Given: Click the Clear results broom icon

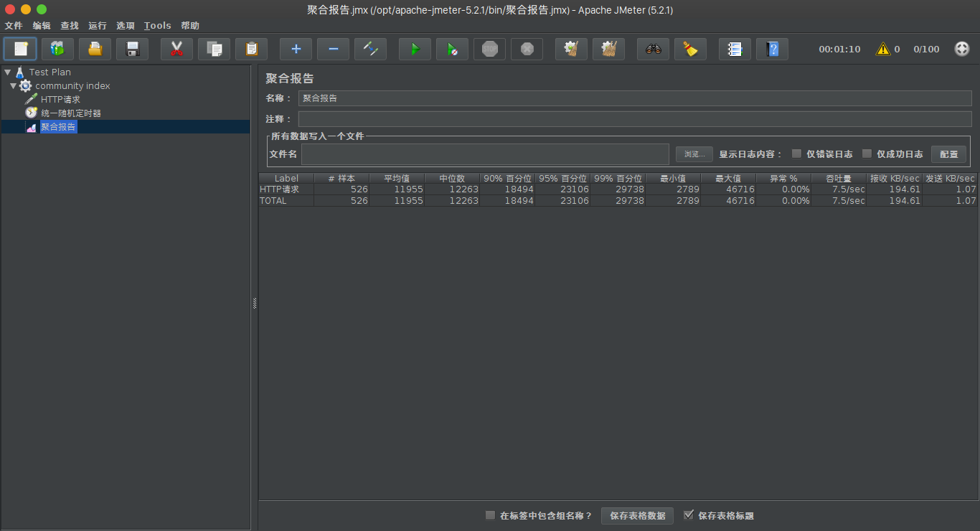Looking at the screenshot, I should click(x=571, y=49).
